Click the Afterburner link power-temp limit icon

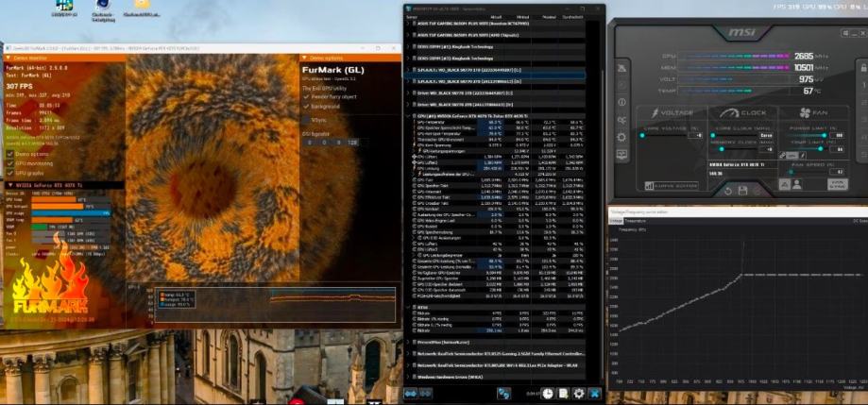(782, 155)
